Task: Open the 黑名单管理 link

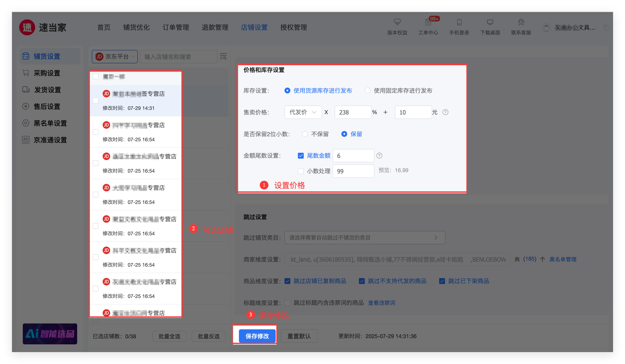Action: (x=563, y=259)
